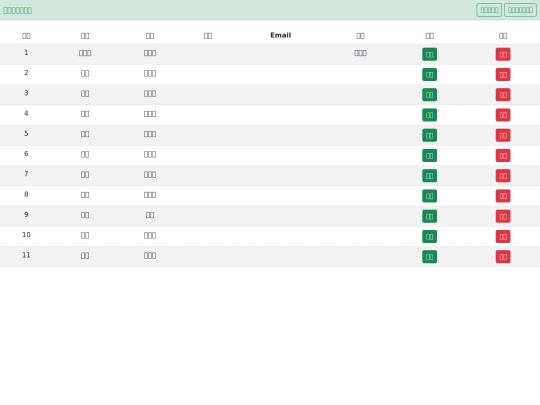540x405 pixels.
Task: Click the shorter outlined button in the top bar
Action: (489, 10)
